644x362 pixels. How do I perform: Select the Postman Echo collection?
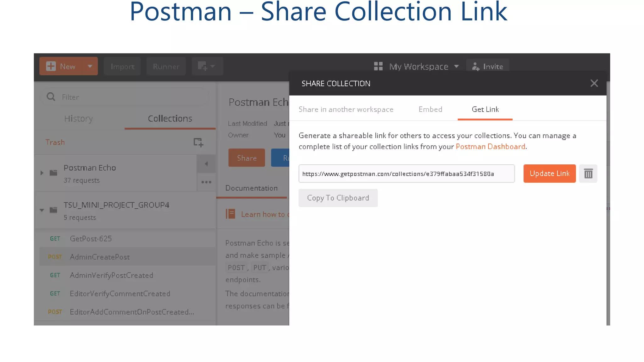coord(116,173)
